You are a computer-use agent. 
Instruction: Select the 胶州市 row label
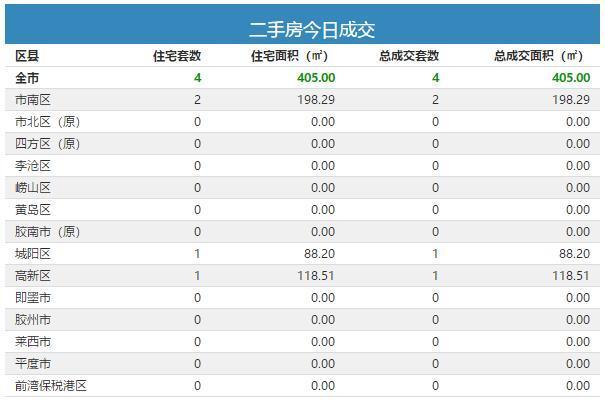click(x=33, y=320)
